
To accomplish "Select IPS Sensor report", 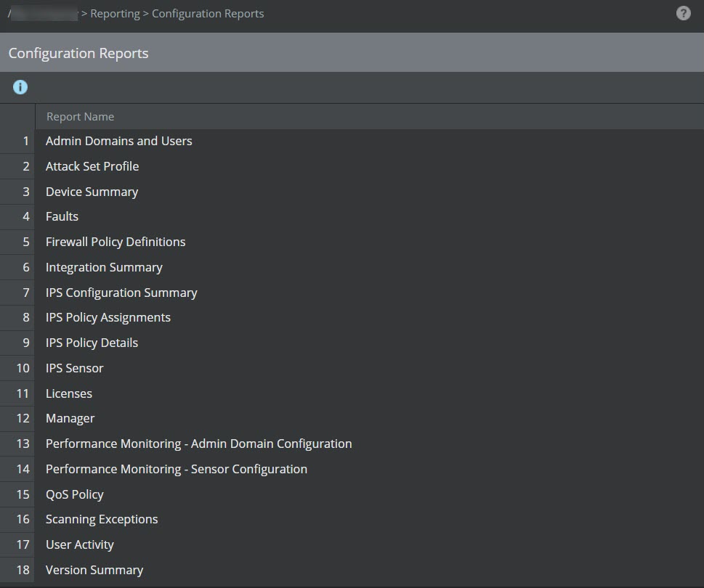I will [x=75, y=368].
